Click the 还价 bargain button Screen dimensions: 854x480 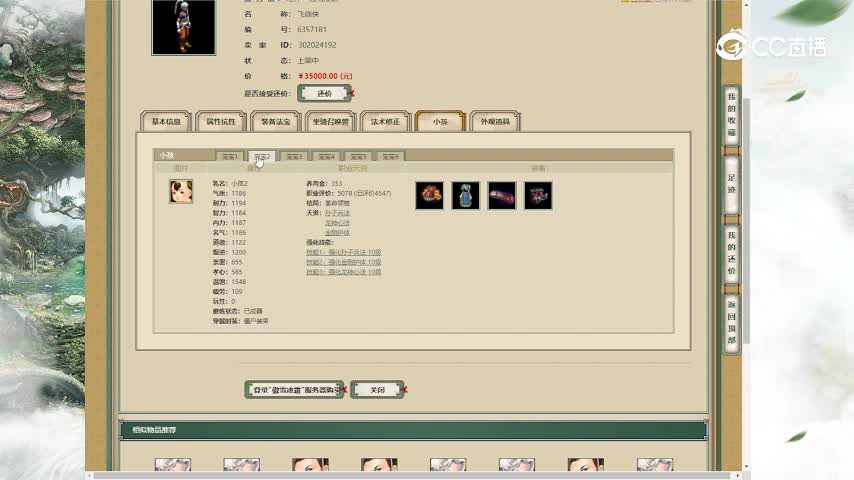click(324, 93)
